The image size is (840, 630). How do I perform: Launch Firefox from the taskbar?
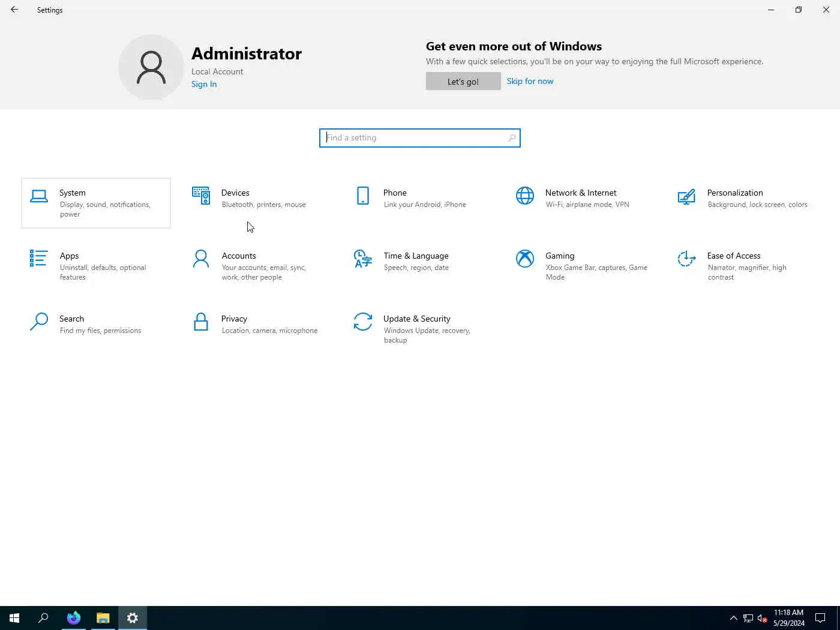(x=74, y=618)
